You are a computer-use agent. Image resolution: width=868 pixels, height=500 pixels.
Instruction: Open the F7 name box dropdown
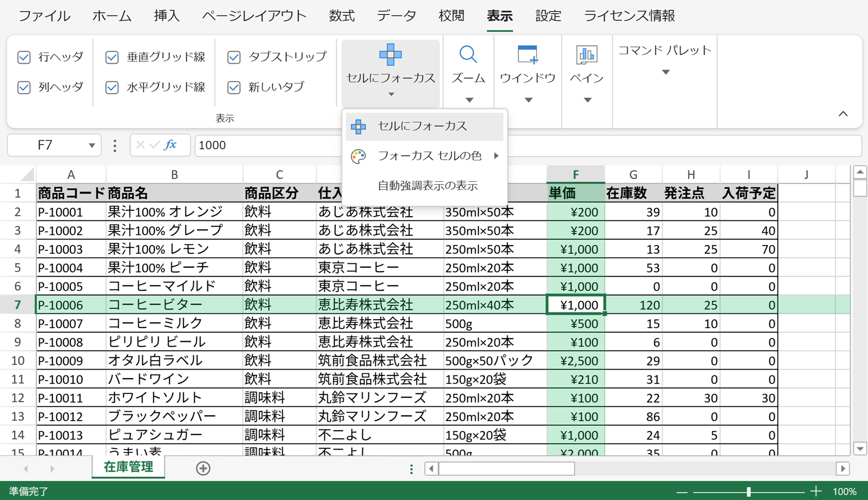click(x=92, y=146)
